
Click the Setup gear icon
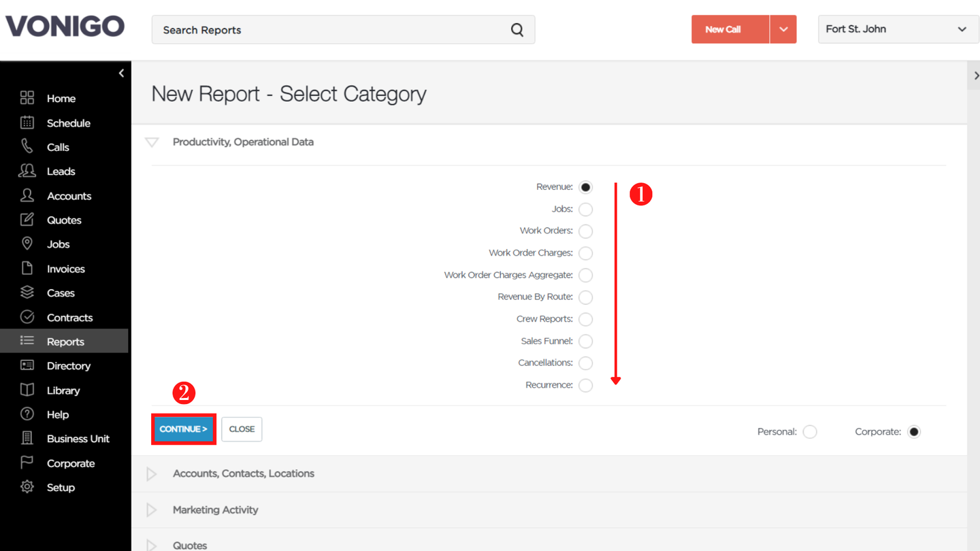27,487
